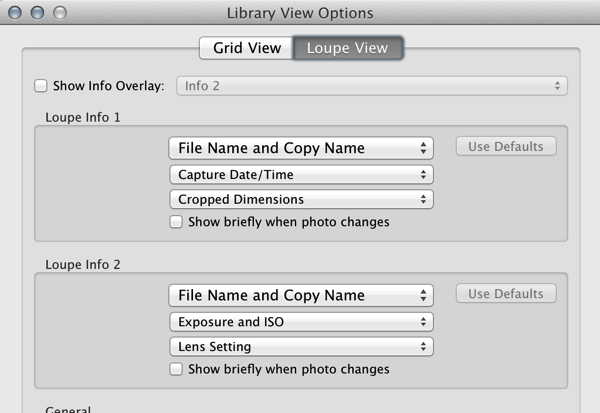Toggle Loupe Info 1 Show briefly when photo changes
The width and height of the screenshot is (600, 413).
176,222
